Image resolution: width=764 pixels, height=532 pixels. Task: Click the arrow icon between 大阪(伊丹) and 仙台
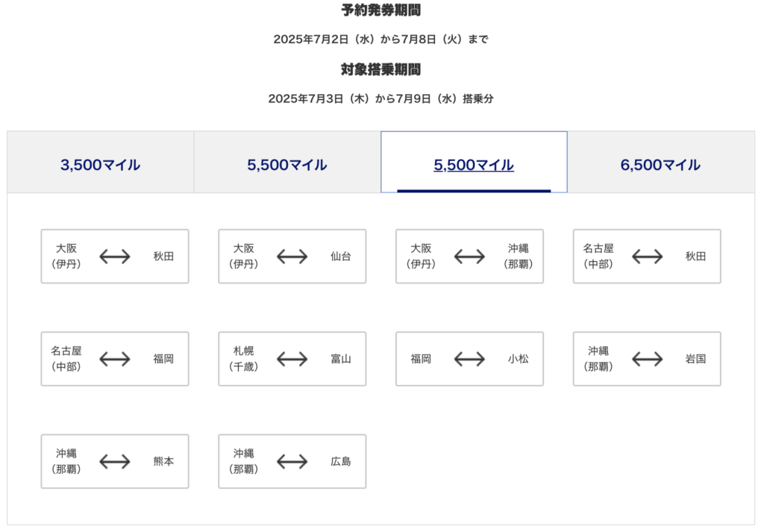(292, 257)
